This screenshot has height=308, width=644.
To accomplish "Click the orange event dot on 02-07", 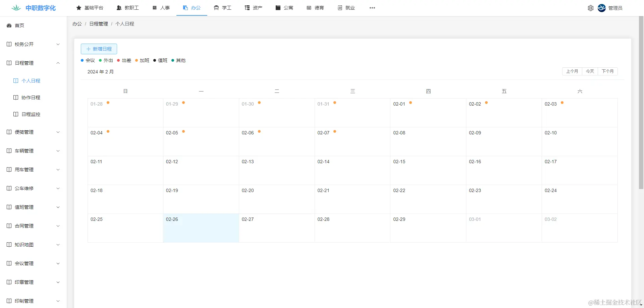I will tap(335, 131).
